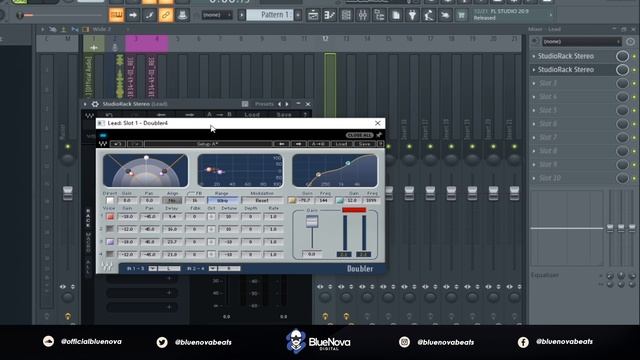Open the shopping cart content library icon

click(x=461, y=15)
